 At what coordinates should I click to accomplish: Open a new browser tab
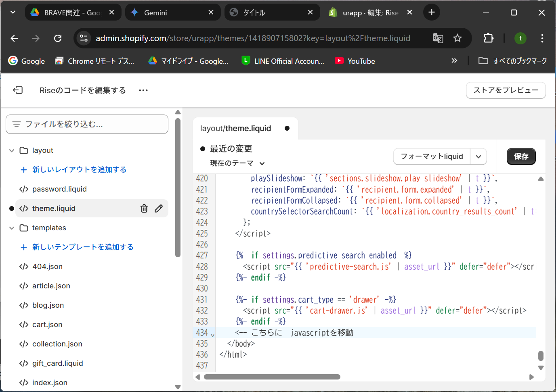[x=432, y=12]
